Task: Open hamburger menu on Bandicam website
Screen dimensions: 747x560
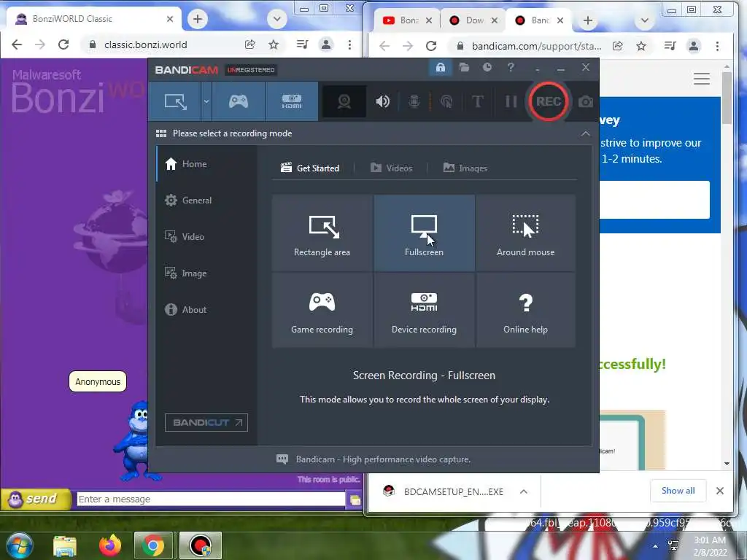Action: pos(702,79)
